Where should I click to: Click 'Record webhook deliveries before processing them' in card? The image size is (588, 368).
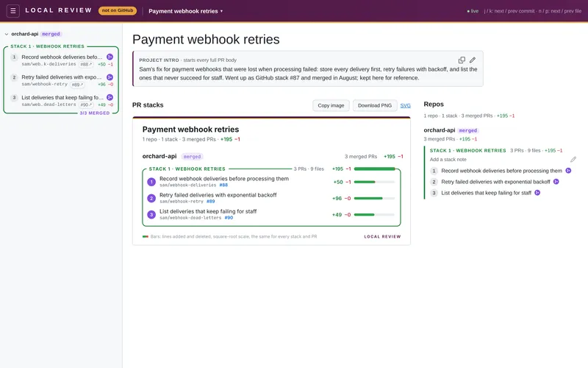click(224, 179)
